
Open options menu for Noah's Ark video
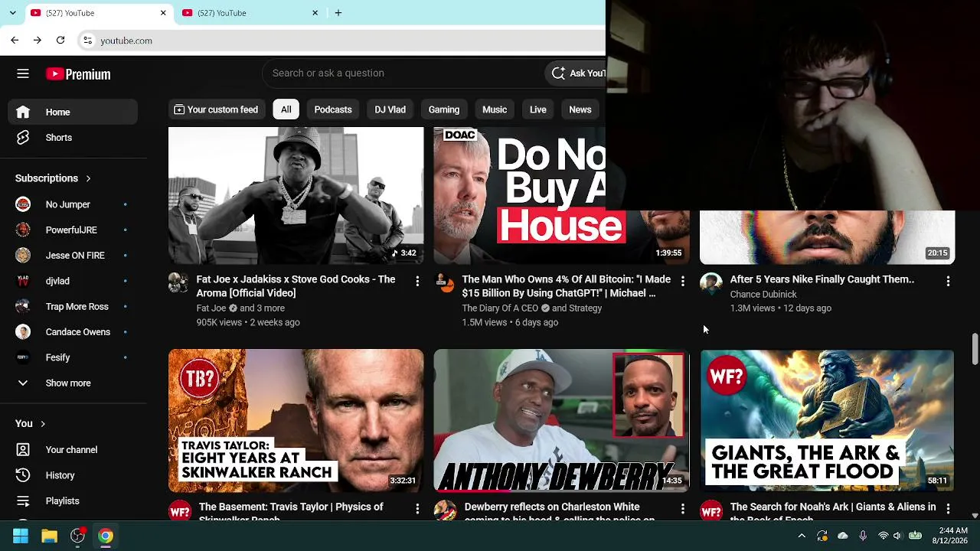point(948,509)
